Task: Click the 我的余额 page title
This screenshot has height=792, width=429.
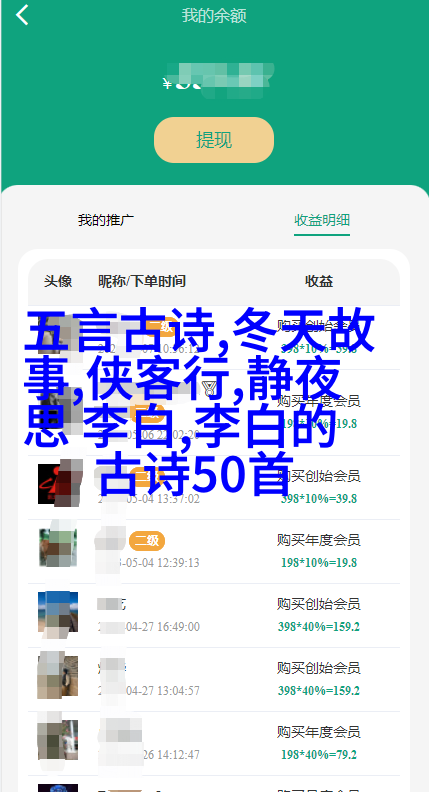Action: click(x=214, y=16)
